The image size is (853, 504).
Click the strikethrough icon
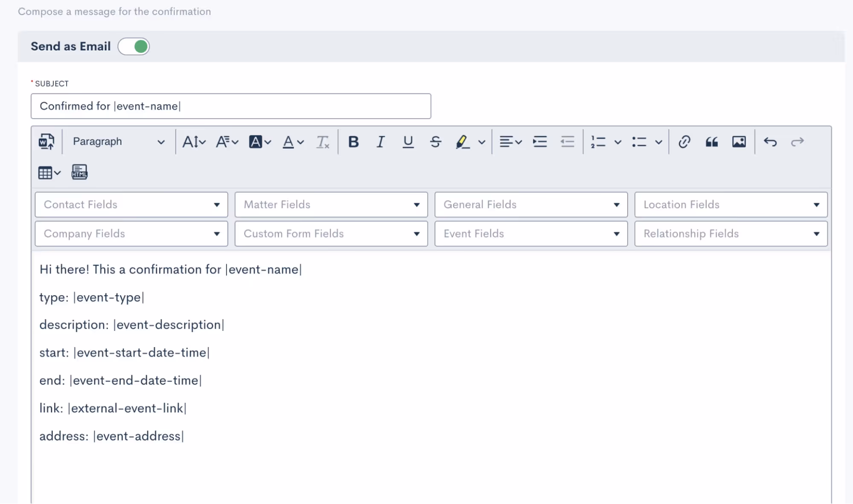[435, 142]
